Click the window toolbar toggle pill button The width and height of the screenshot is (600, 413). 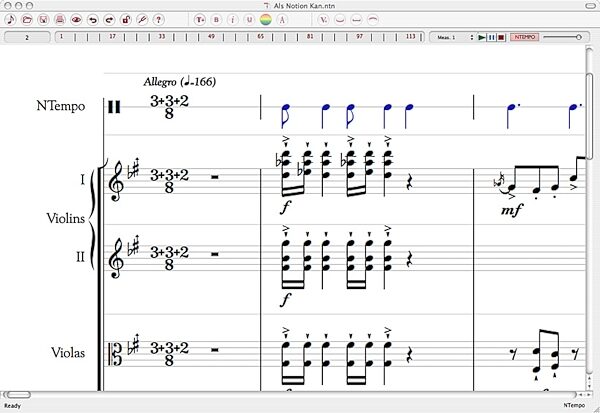[591, 6]
